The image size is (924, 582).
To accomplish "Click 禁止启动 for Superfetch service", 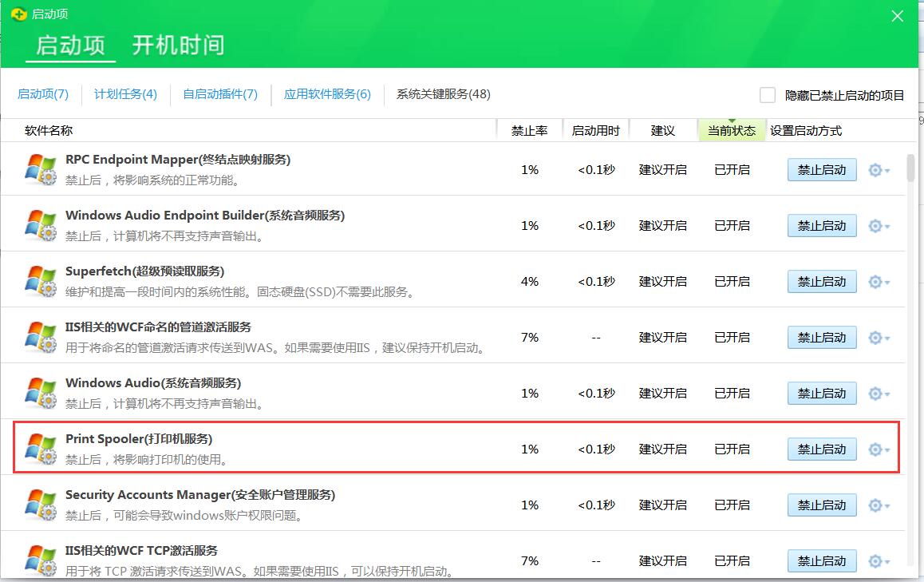I will 822,281.
